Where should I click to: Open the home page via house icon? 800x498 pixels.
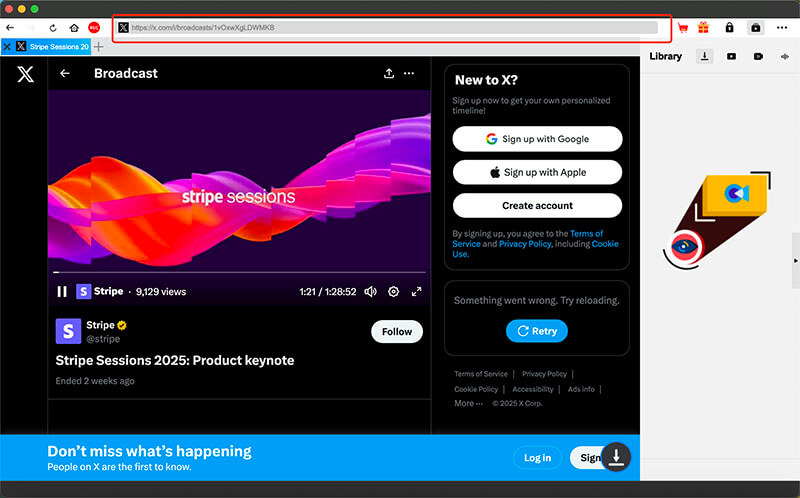74,28
